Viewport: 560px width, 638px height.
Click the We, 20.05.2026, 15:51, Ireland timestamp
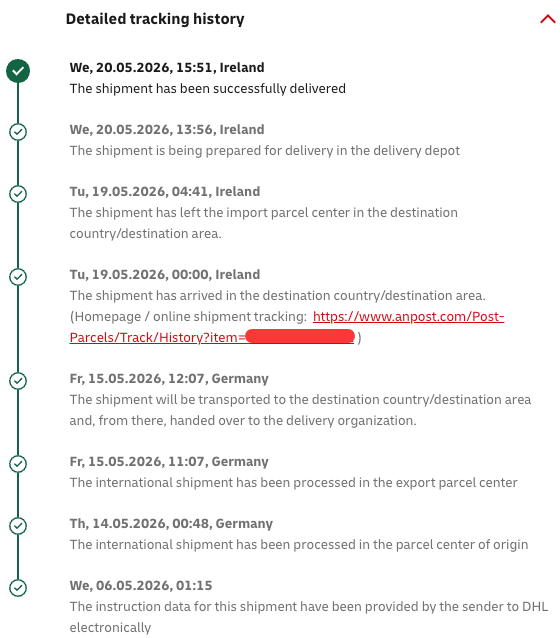[167, 68]
